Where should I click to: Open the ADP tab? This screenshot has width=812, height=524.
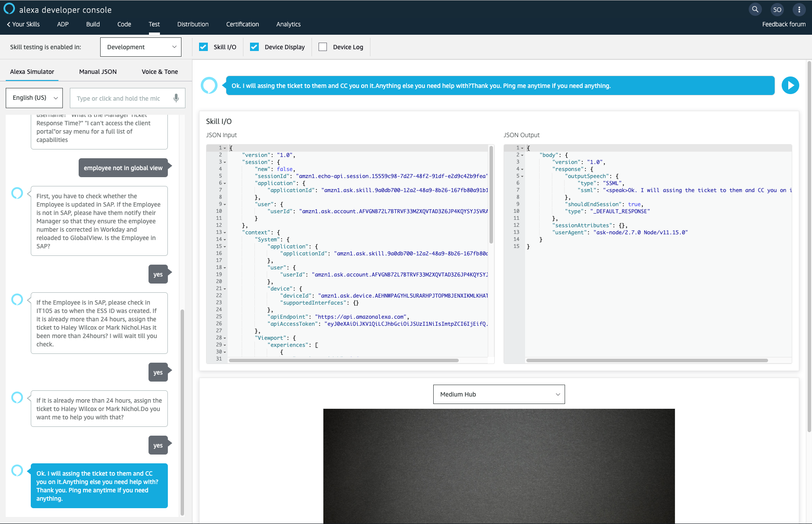coord(63,24)
